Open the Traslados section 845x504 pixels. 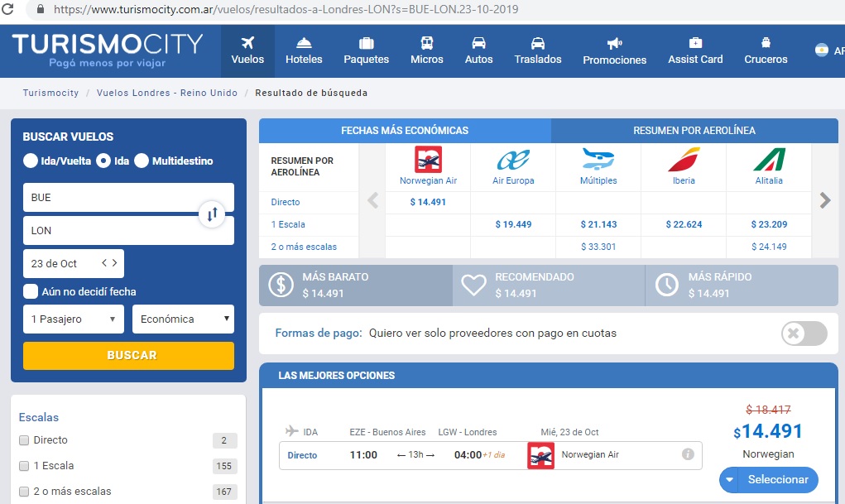[538, 50]
